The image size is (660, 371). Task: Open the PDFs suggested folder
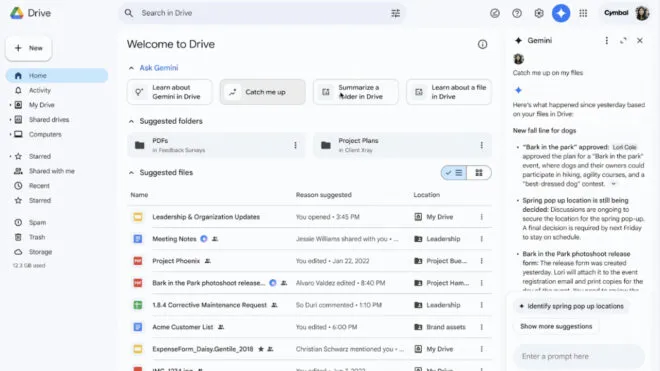coord(216,145)
